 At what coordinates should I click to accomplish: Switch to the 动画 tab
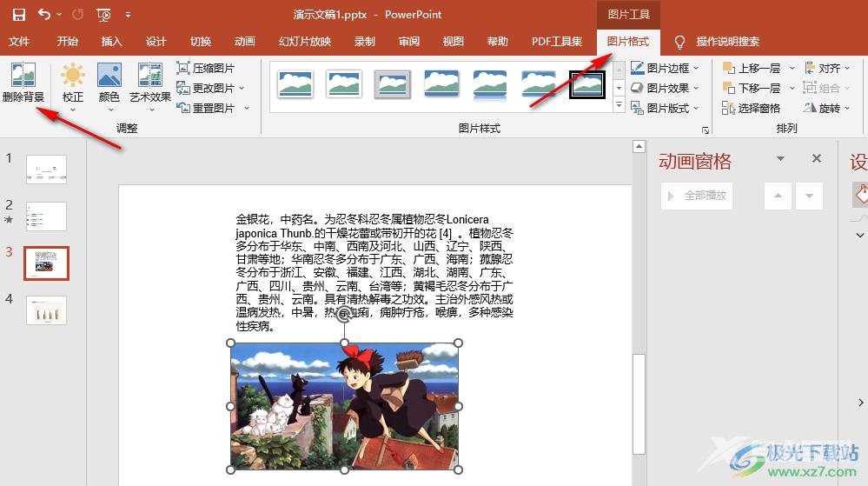tap(245, 42)
